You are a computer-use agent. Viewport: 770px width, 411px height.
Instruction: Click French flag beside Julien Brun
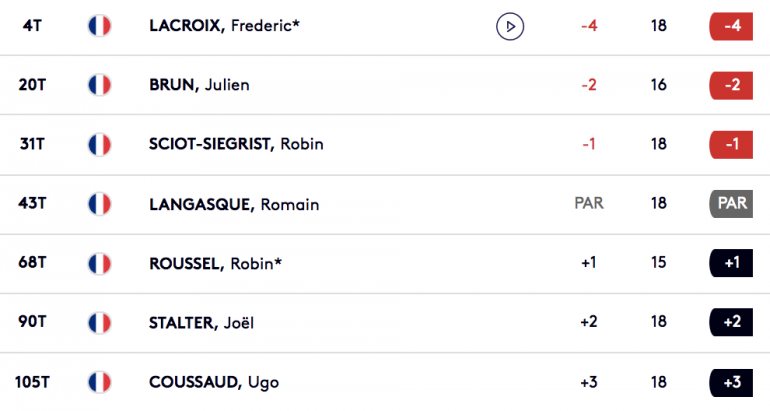pyautogui.click(x=99, y=85)
